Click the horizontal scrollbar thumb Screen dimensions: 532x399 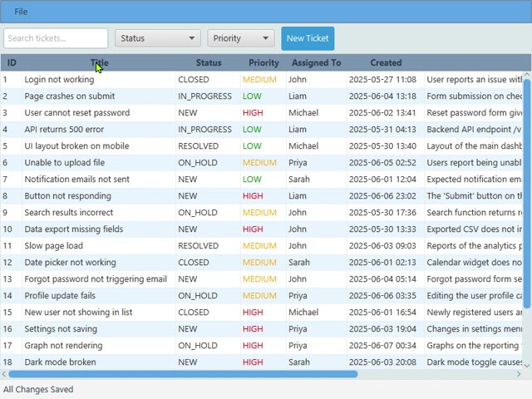click(183, 374)
